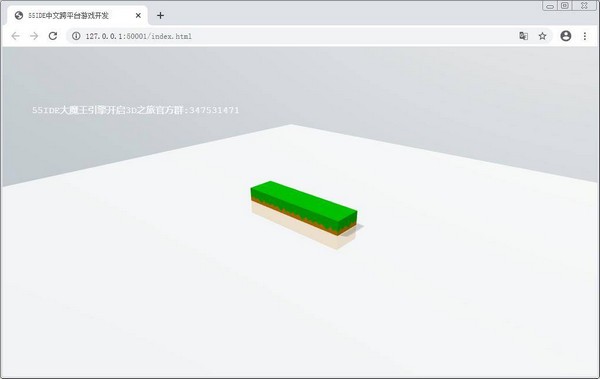600x379 pixels.
Task: View site information icon in address bar
Action: pos(76,36)
